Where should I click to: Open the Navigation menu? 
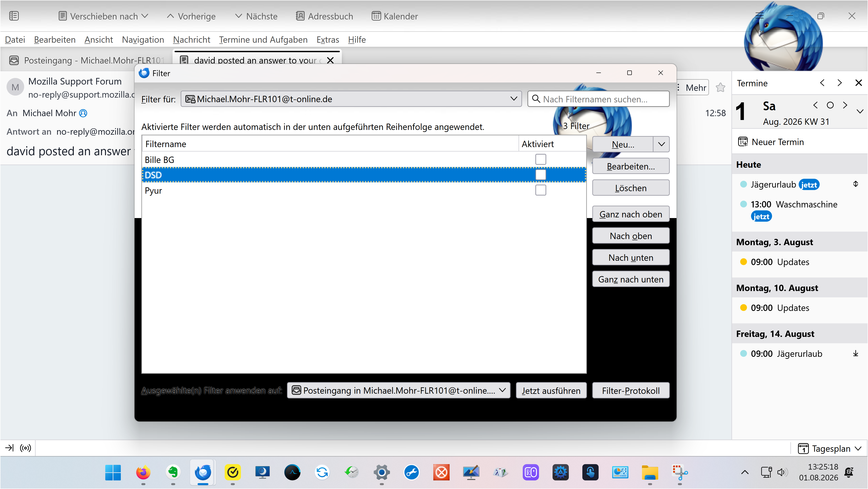[143, 40]
